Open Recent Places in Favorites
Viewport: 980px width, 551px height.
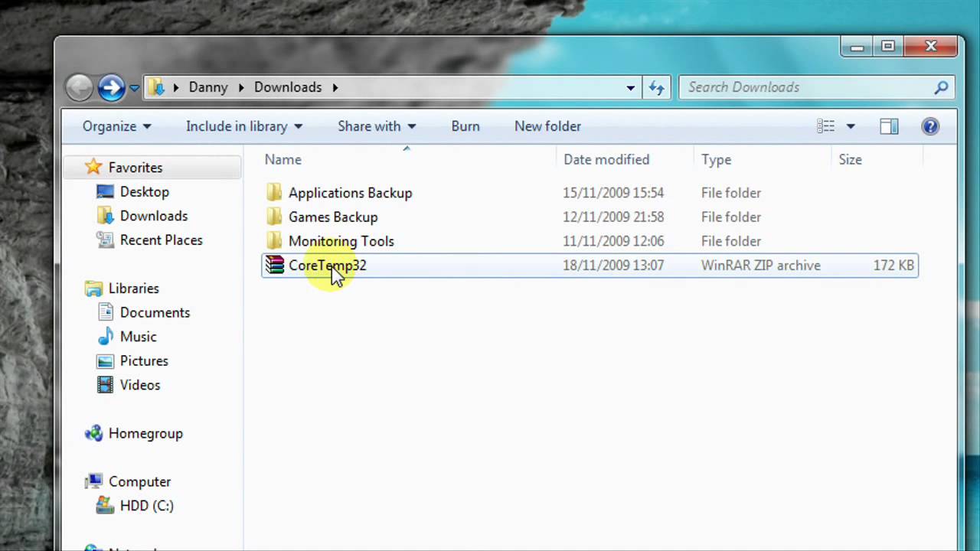tap(161, 240)
